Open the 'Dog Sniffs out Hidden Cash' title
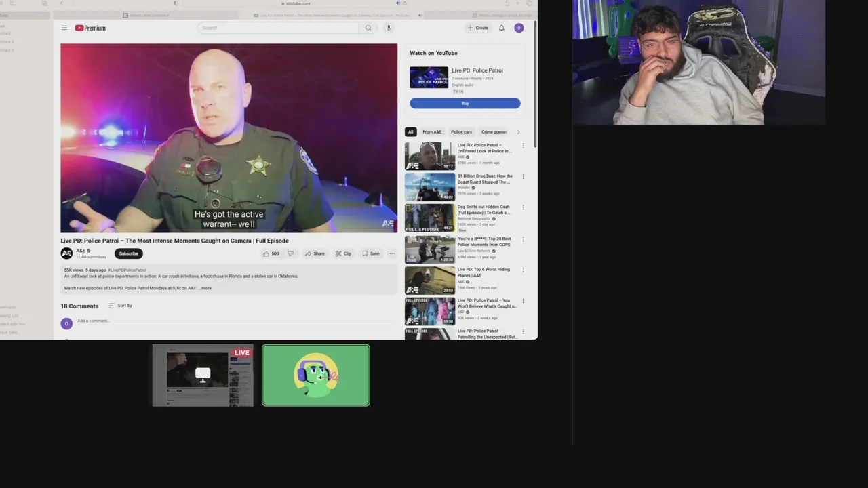Screen dimensions: 868x488 (x=484, y=210)
